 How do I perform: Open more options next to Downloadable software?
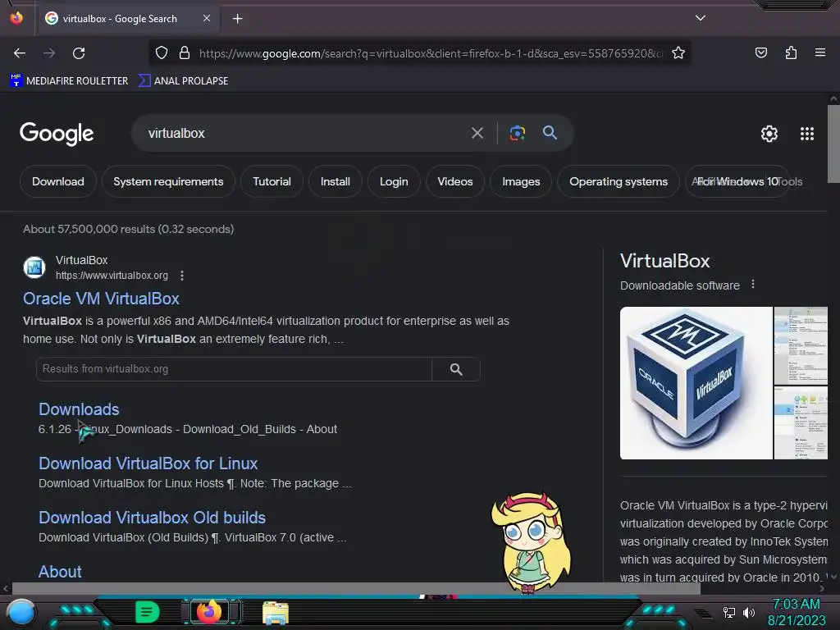coord(753,285)
